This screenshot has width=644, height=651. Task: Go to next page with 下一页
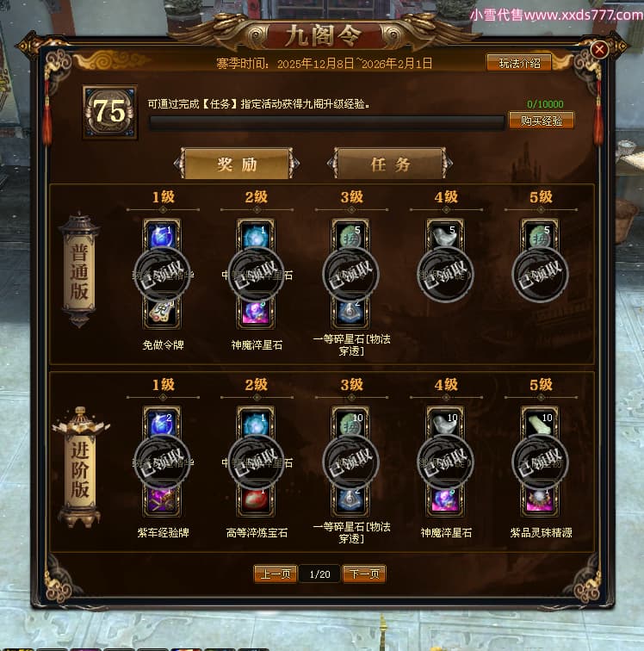pos(364,573)
